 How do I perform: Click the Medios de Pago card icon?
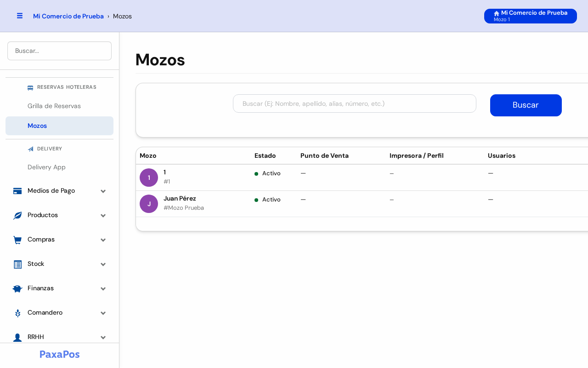(17, 191)
